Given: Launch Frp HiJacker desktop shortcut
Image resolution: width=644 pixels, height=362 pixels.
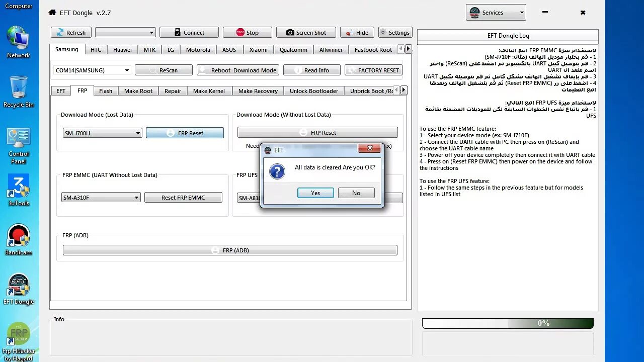Looking at the screenshot, I should tap(19, 341).
